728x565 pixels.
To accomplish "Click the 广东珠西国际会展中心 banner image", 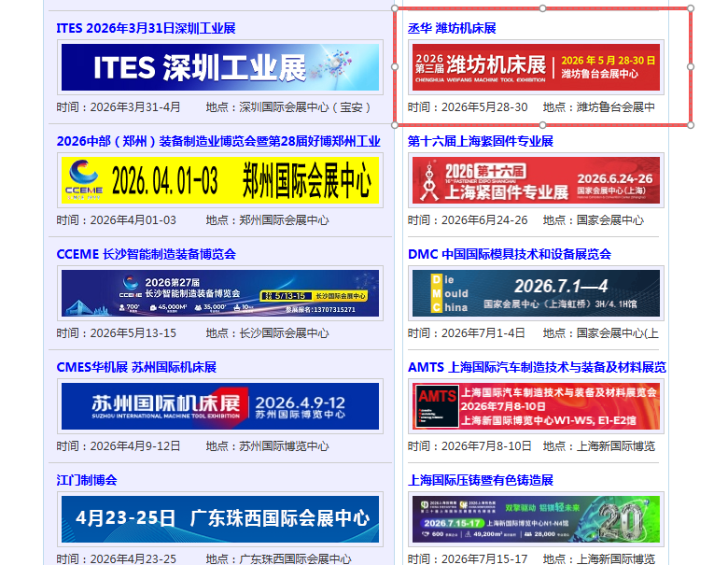I will (220, 519).
